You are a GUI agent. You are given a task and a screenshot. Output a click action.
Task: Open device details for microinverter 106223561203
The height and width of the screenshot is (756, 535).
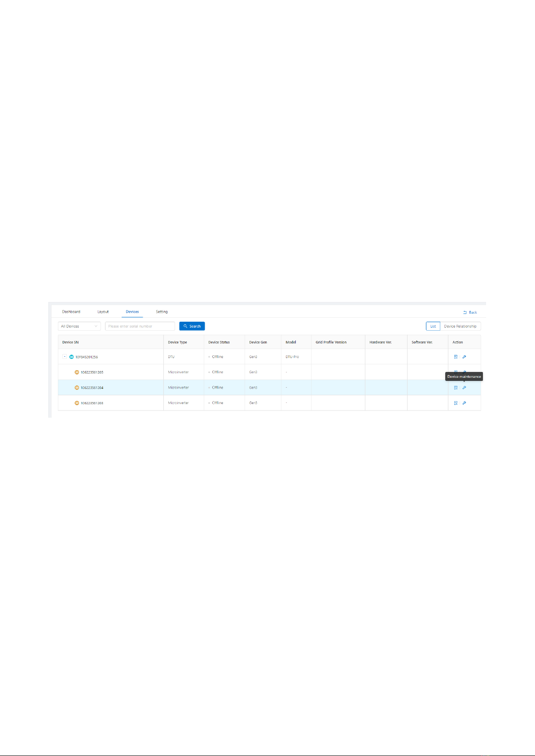point(456,403)
